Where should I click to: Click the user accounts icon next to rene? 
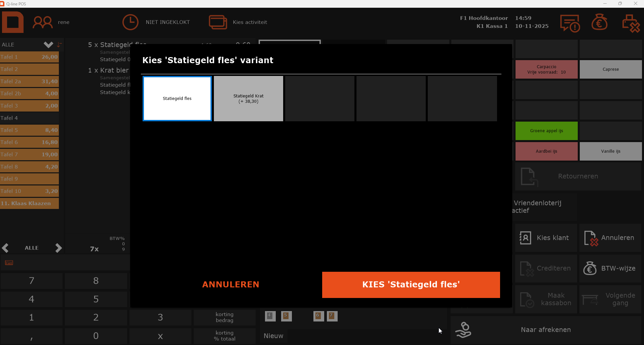42,23
